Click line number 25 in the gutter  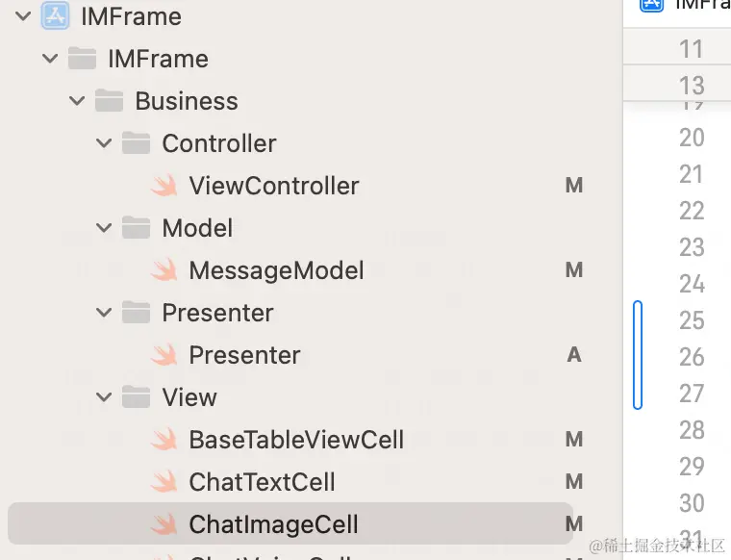point(692,320)
